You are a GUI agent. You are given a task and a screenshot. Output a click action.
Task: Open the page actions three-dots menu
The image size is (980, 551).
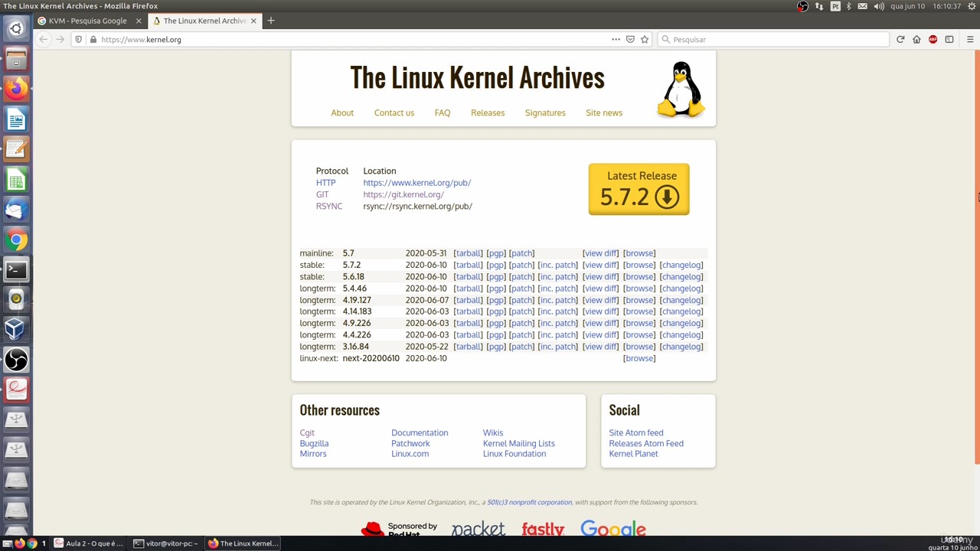616,40
